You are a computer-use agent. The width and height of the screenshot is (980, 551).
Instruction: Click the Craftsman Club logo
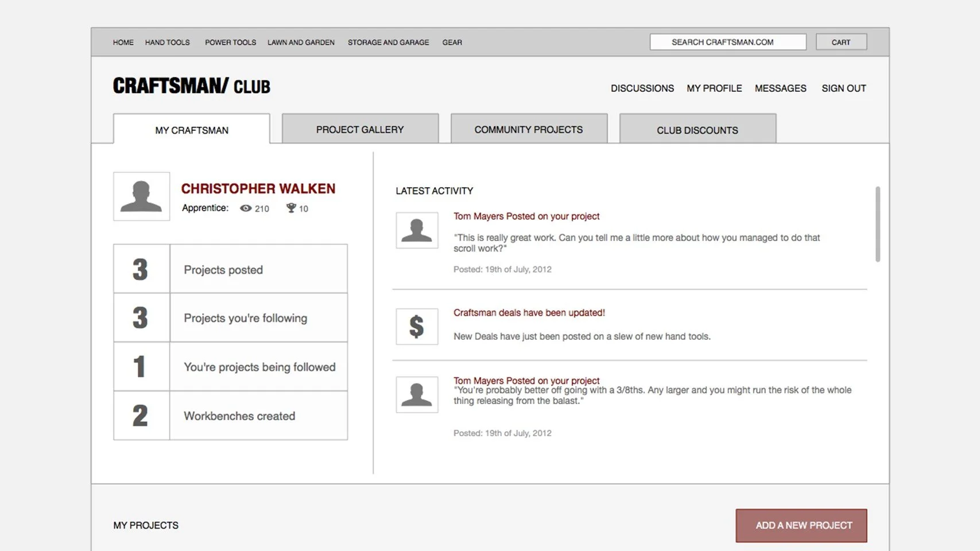191,86
